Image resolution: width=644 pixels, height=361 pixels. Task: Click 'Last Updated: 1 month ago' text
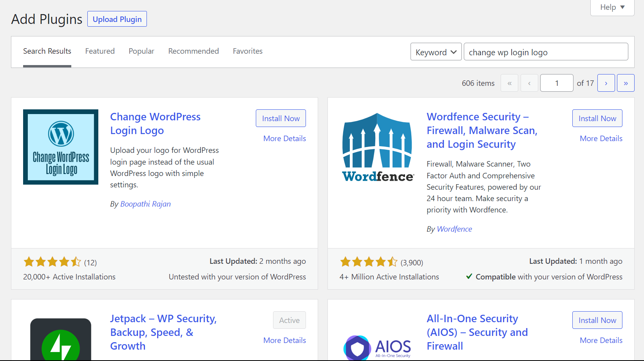pyautogui.click(x=576, y=261)
